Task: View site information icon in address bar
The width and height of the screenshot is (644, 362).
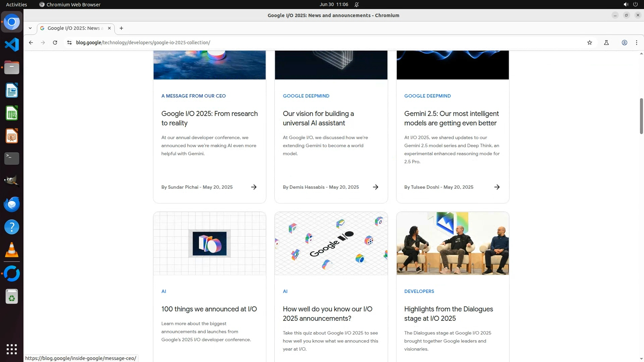Action: [69, 43]
